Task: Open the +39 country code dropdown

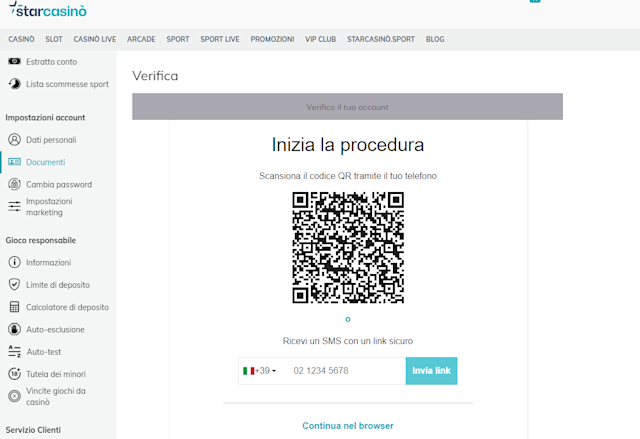Action: pos(260,371)
